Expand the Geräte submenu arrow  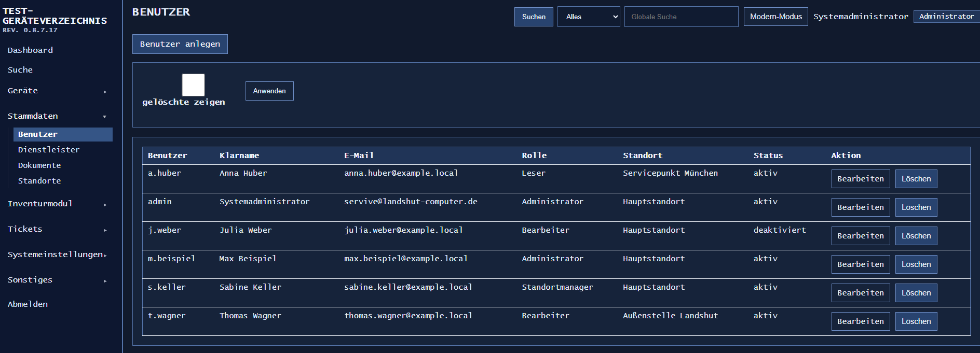tap(105, 92)
